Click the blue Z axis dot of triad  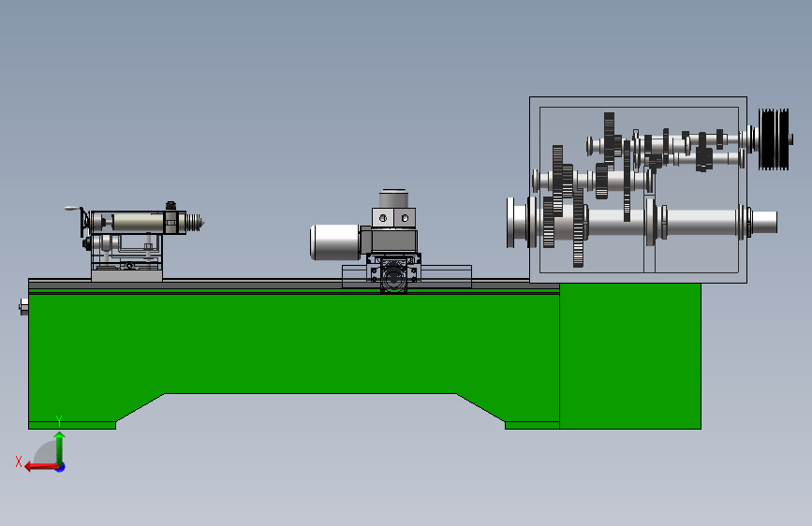(x=61, y=467)
